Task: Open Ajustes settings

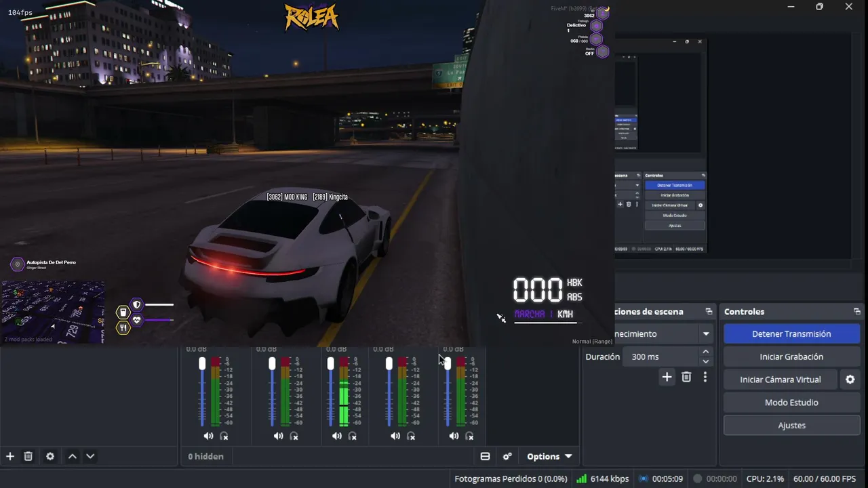Action: (x=791, y=426)
